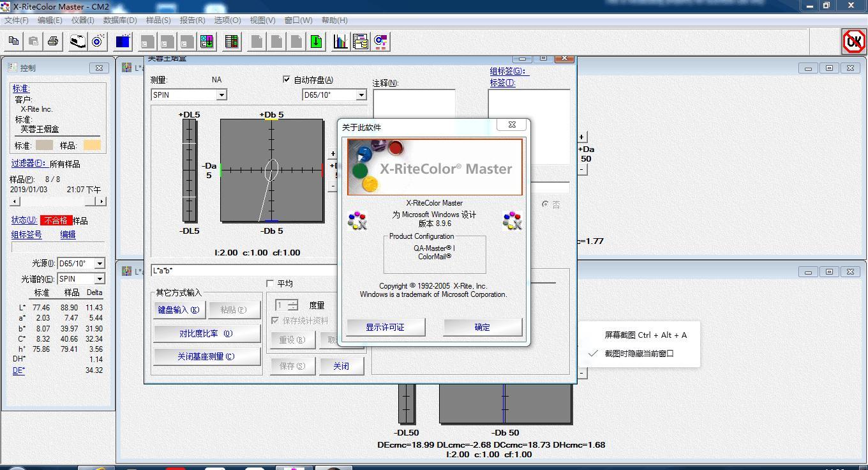Click the sample scrollbar left arrow

(x=15, y=201)
